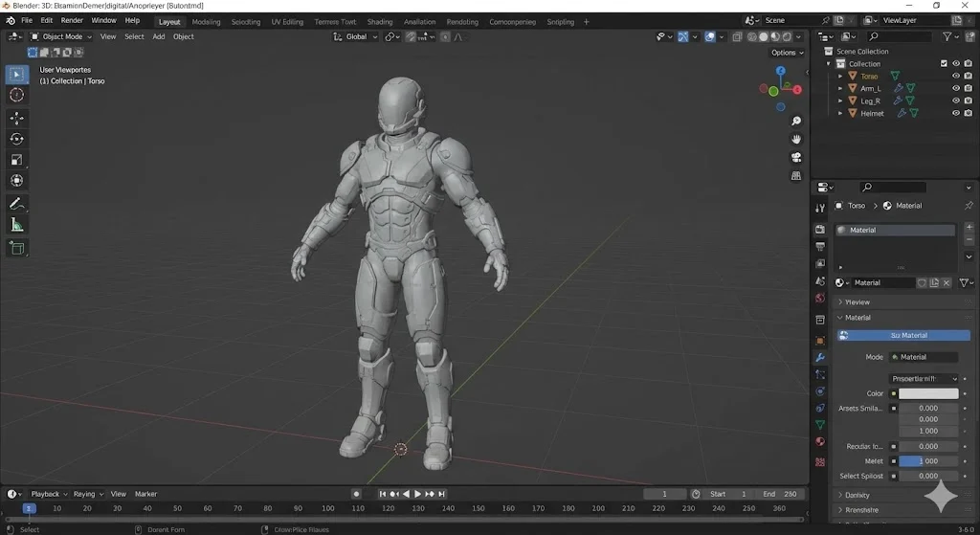The image size is (980, 535).
Task: Toggle camera view in viewport
Action: click(x=796, y=158)
